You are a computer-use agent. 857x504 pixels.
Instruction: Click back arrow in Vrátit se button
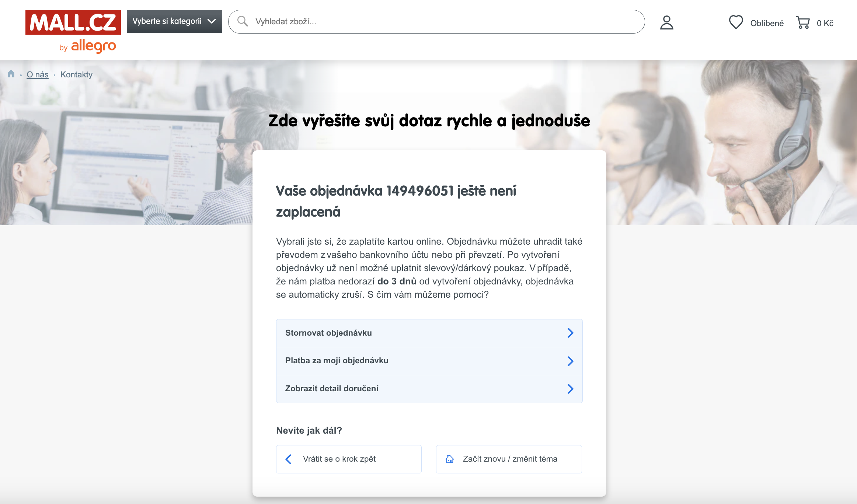(x=289, y=459)
